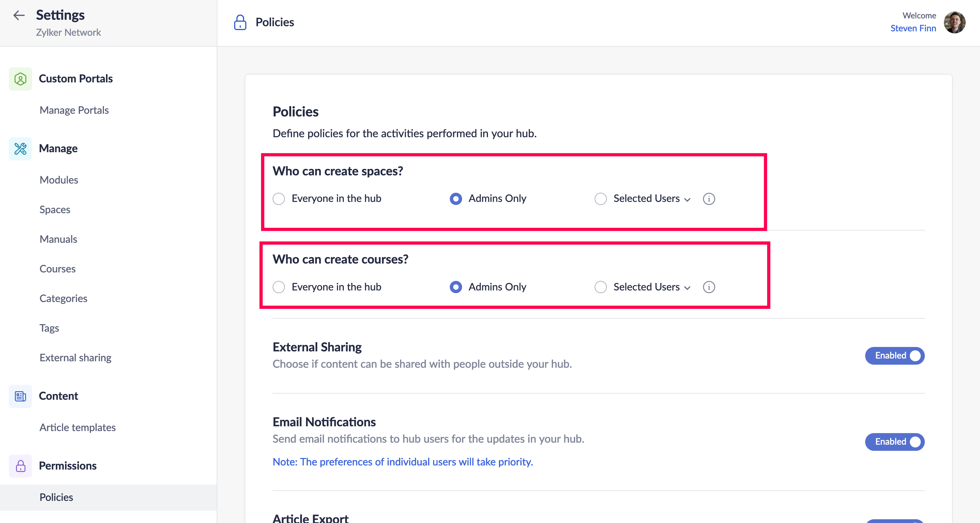980x523 pixels.
Task: Open Spaces under Manage
Action: point(55,209)
